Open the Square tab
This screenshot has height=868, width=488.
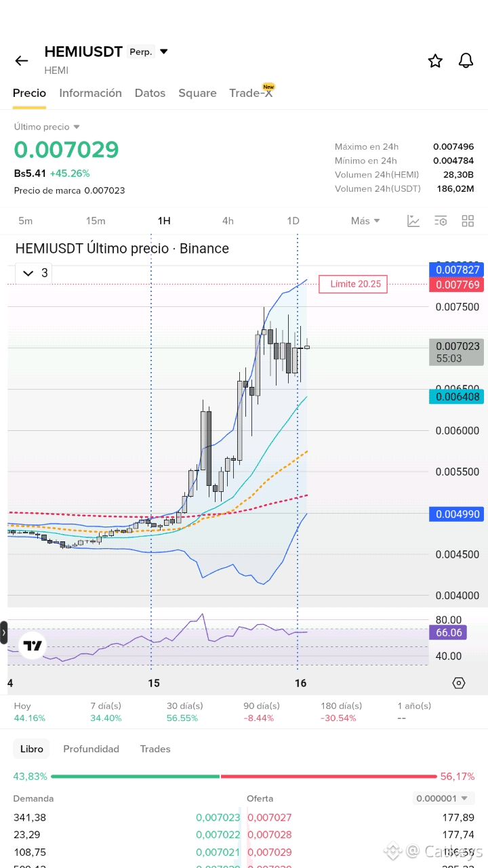[x=197, y=93]
